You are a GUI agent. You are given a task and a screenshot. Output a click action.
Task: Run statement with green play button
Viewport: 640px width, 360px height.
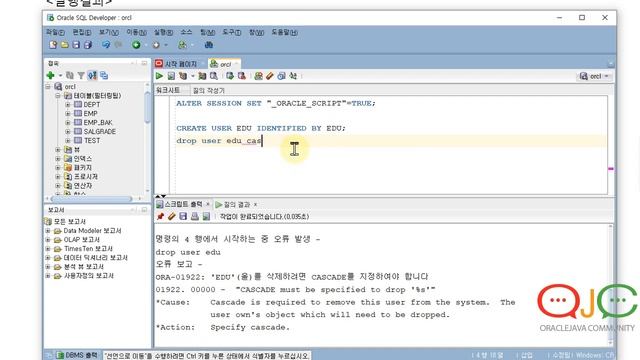point(159,76)
